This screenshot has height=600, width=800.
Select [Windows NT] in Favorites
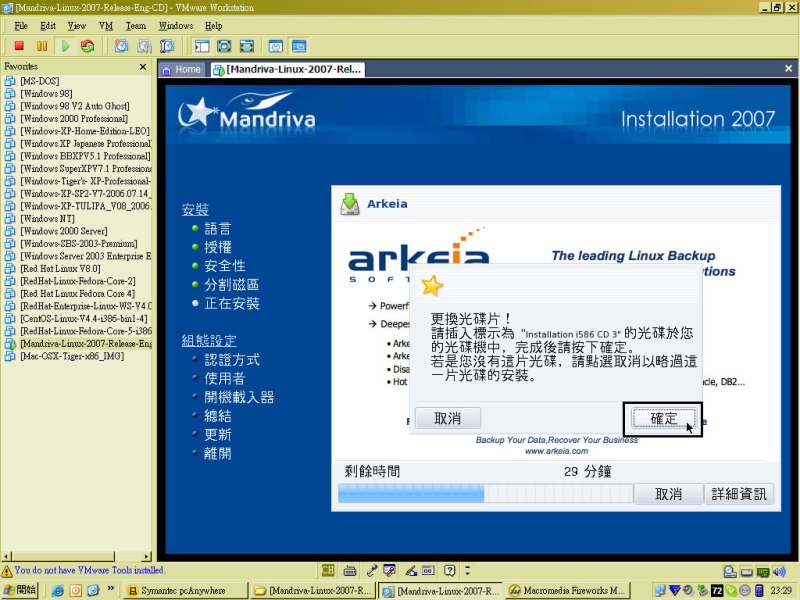pos(47,218)
